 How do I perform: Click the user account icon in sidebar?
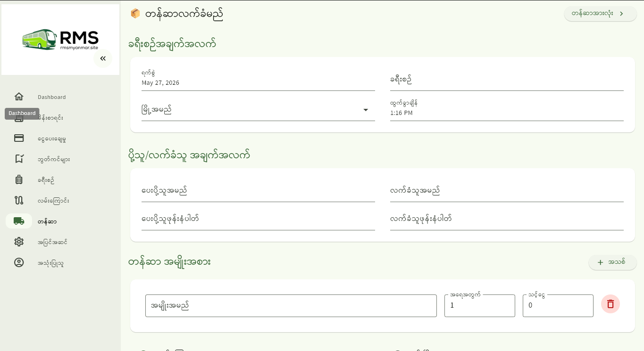click(19, 262)
